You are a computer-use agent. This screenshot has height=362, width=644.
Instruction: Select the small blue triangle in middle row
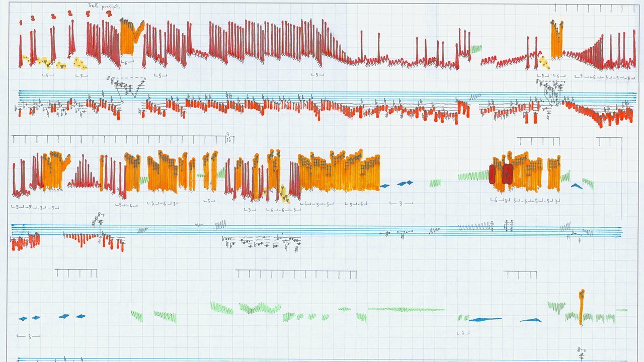[577, 186]
